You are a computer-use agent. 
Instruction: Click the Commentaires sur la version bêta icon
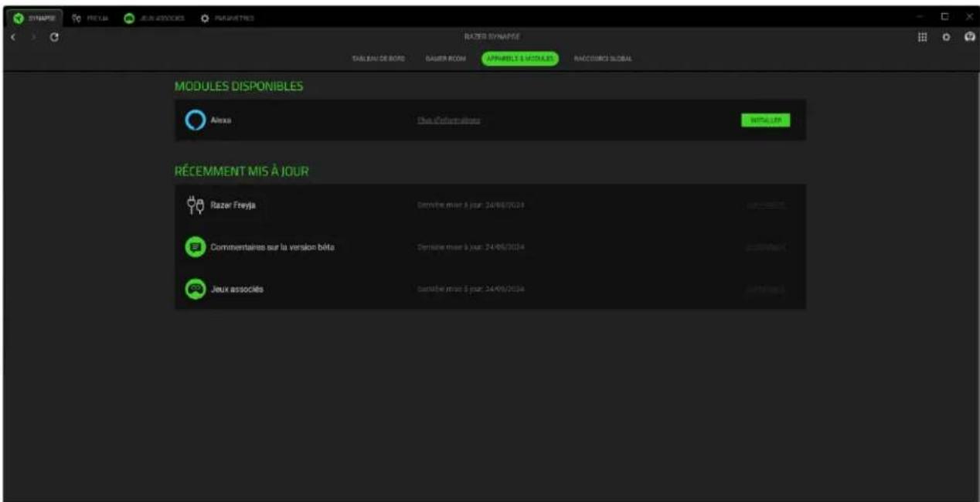pos(196,247)
